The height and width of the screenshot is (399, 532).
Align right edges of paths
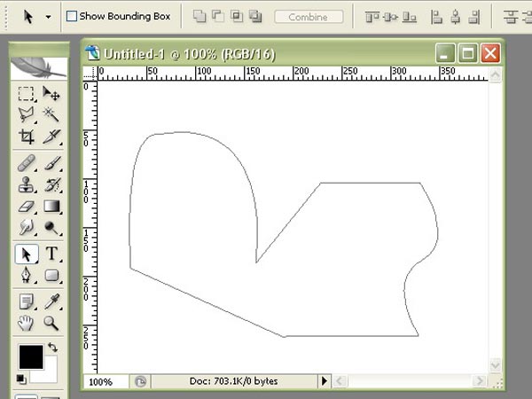click(x=474, y=17)
